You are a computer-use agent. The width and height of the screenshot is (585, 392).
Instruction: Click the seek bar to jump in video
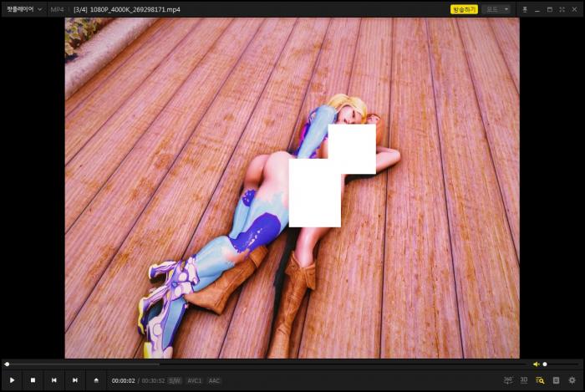coord(267,364)
